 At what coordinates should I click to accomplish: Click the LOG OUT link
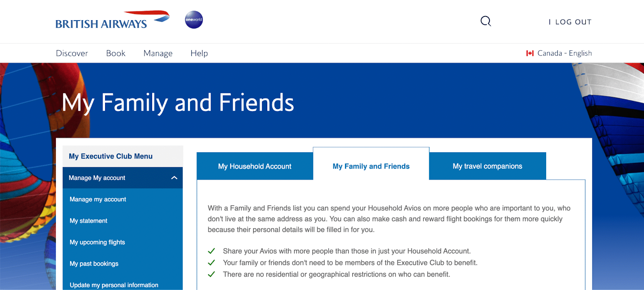click(573, 22)
